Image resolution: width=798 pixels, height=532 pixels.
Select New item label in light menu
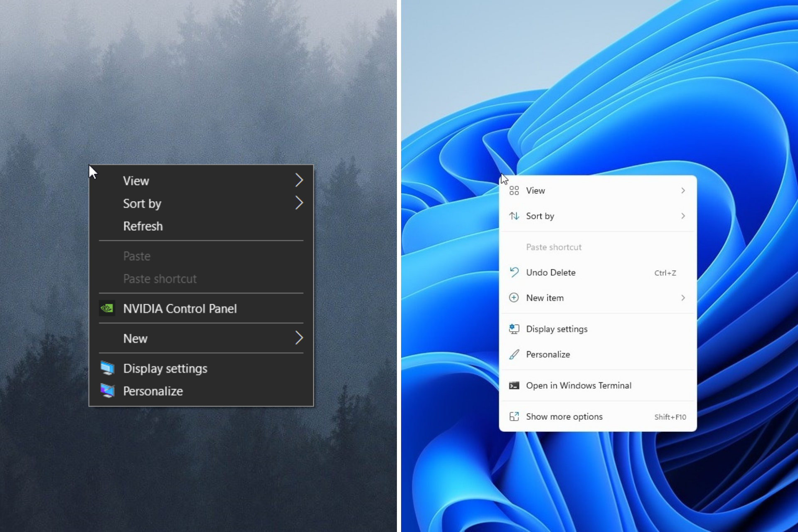pos(545,298)
